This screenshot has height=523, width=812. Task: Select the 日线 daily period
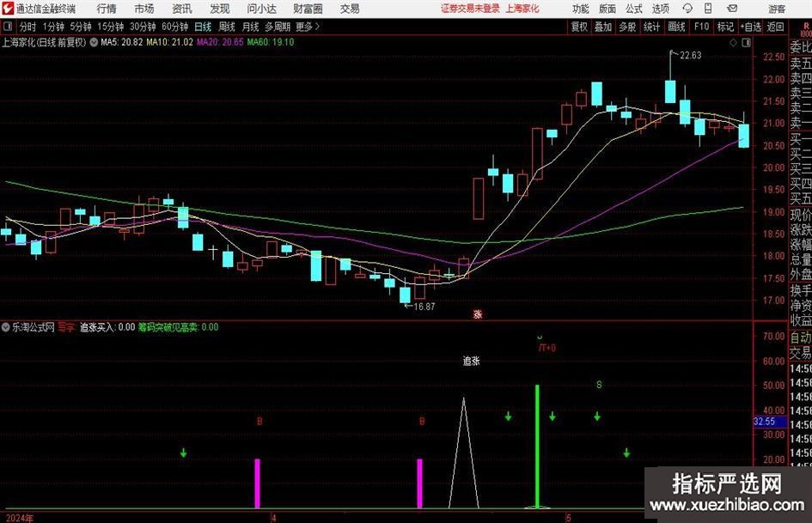tap(203, 27)
